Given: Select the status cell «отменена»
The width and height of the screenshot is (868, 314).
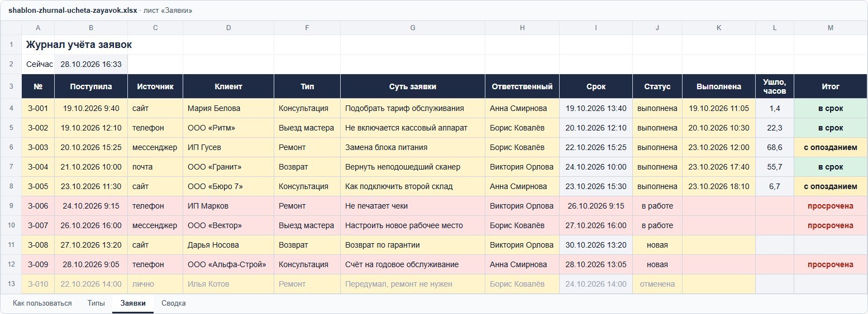Looking at the screenshot, I should pyautogui.click(x=657, y=284).
